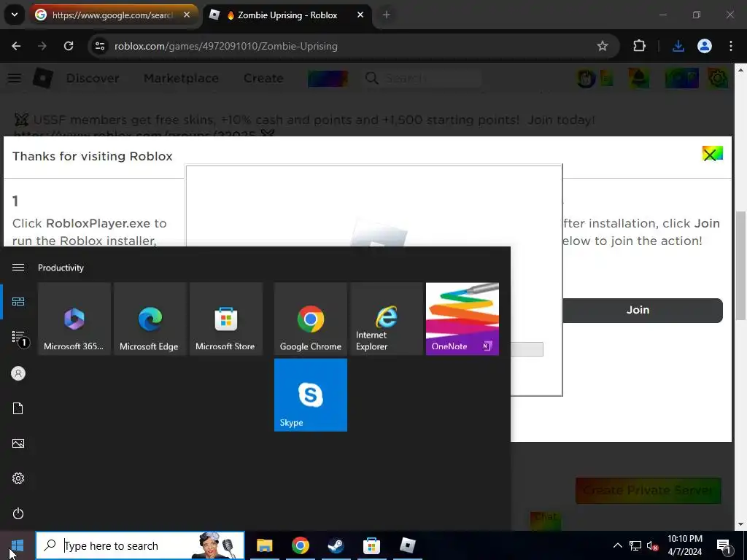Open the Marketplace menu on Roblox
Screen dimensions: 747x560
pos(181,78)
